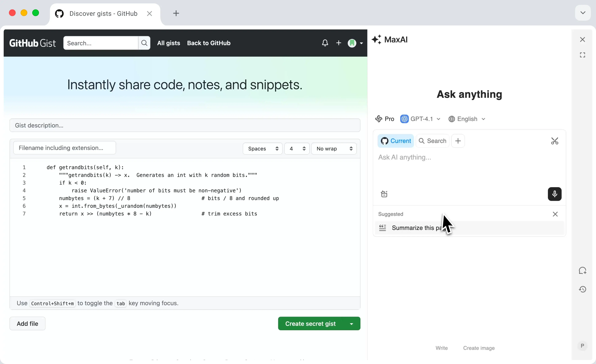Open the user avatar menu

point(355,43)
